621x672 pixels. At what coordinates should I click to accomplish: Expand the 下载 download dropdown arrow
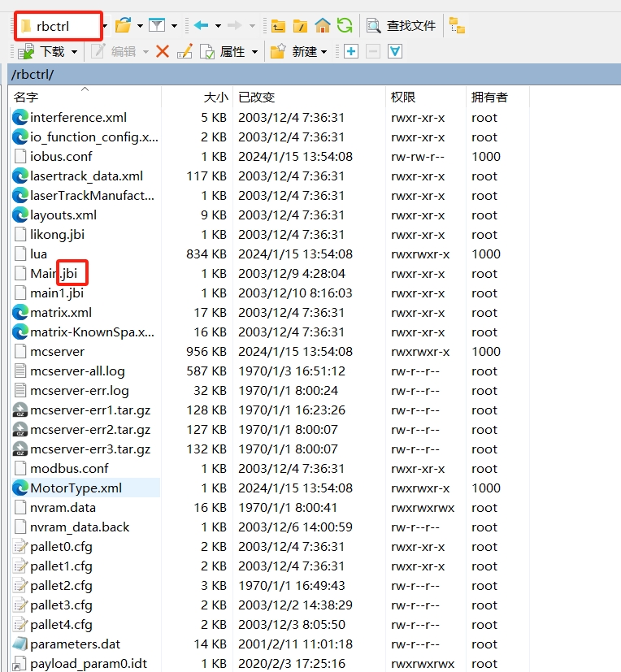pyautogui.click(x=75, y=52)
